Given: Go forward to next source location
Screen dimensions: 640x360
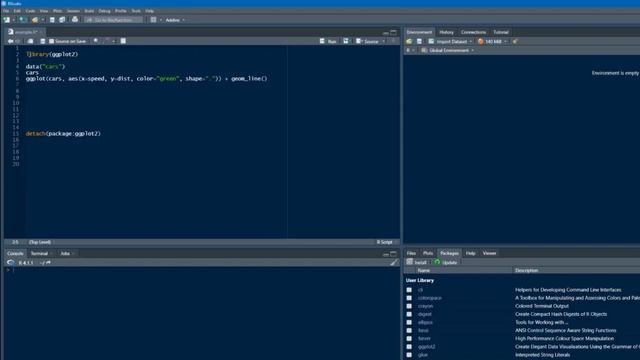Looking at the screenshot, I should coord(18,41).
